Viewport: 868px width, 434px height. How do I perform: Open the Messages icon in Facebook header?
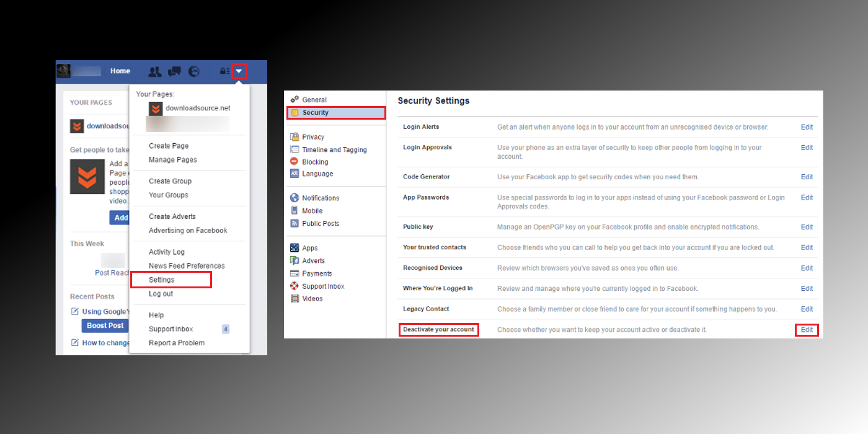coord(174,71)
